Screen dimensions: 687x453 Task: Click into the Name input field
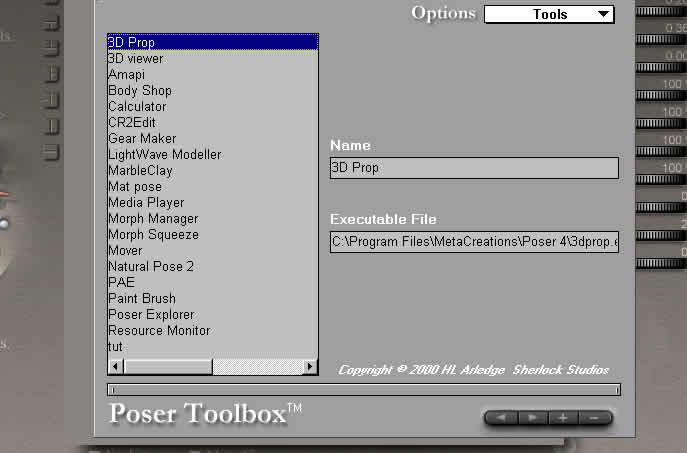474,168
